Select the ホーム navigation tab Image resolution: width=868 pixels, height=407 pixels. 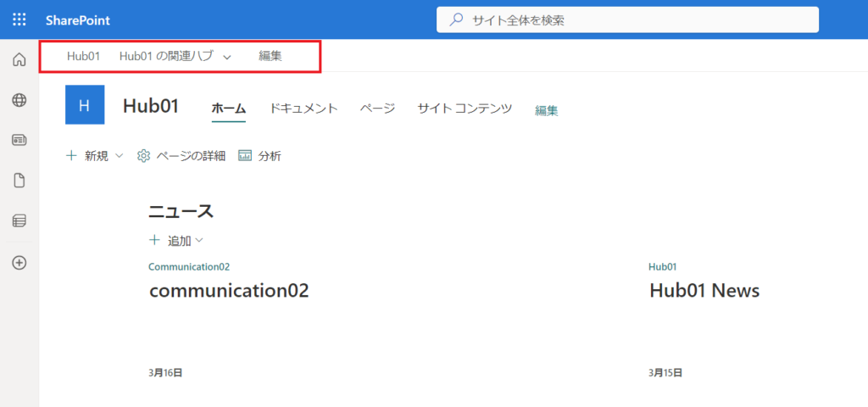229,109
